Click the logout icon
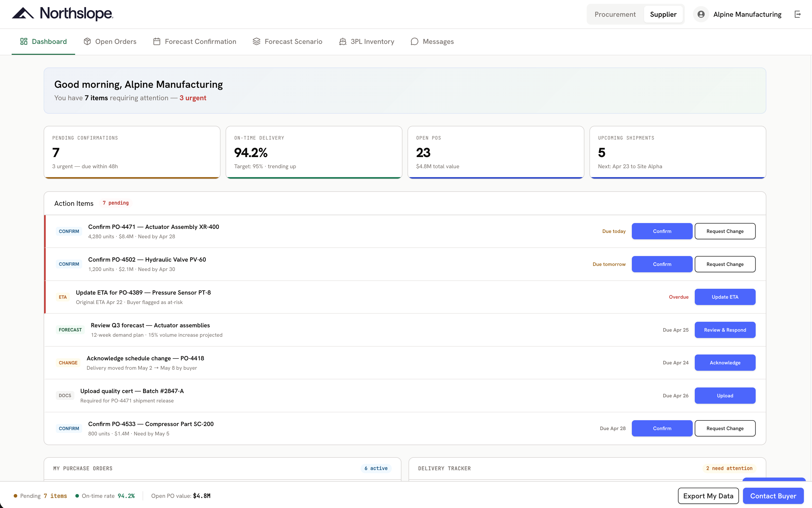This screenshot has width=812, height=508. point(798,14)
